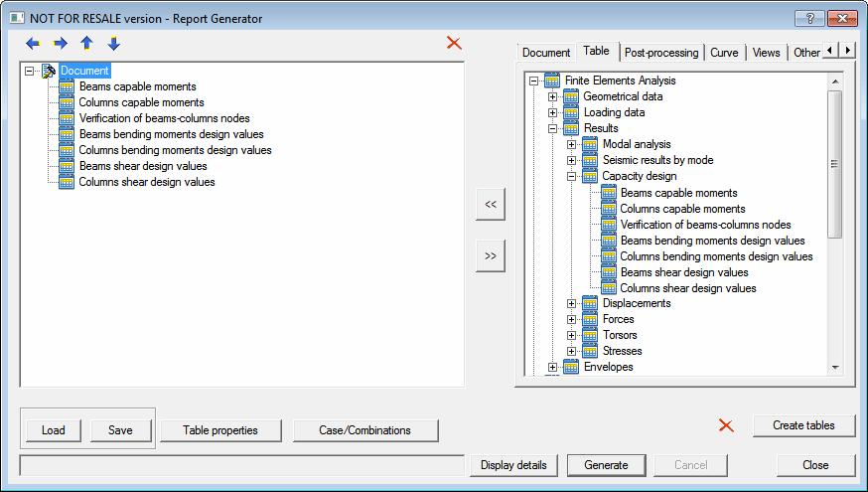Click Create tables button
The image size is (868, 492).
[803, 425]
